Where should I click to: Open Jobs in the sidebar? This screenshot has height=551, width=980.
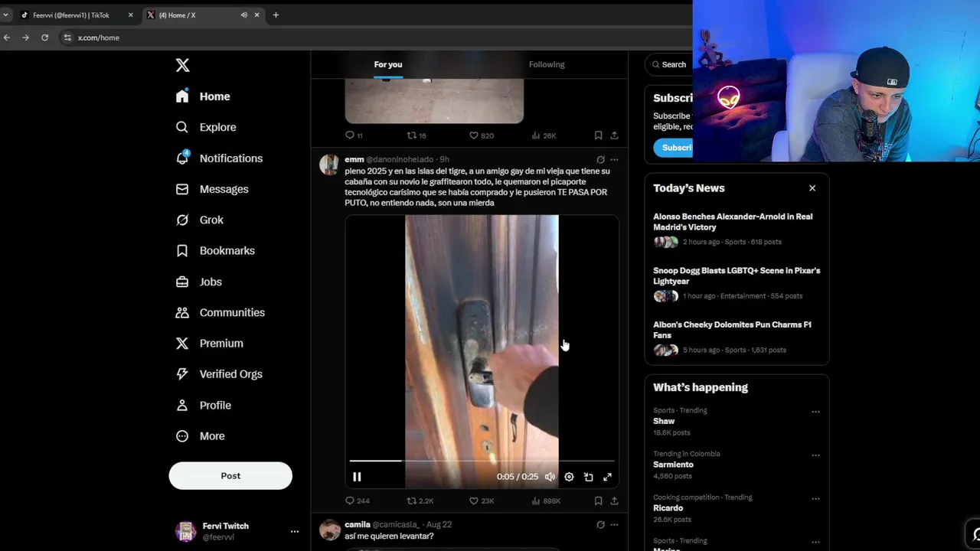[x=199, y=282]
